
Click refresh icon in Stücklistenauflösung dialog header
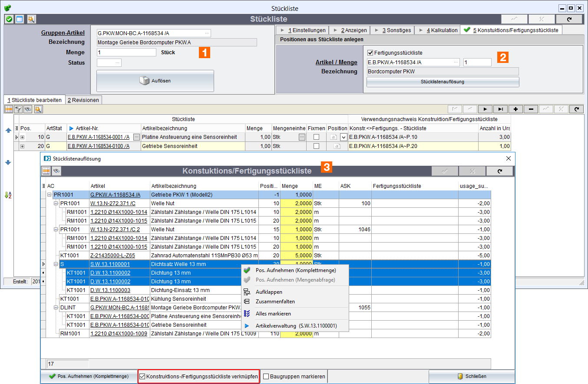point(499,171)
